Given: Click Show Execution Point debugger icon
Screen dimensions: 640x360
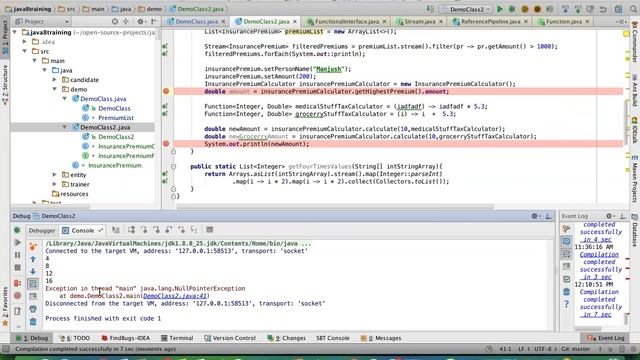Looking at the screenshot, I should (x=116, y=230).
